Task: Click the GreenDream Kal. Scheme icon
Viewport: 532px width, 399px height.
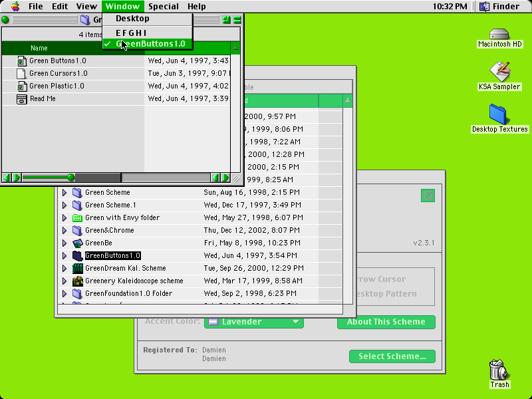Action: pos(77,269)
